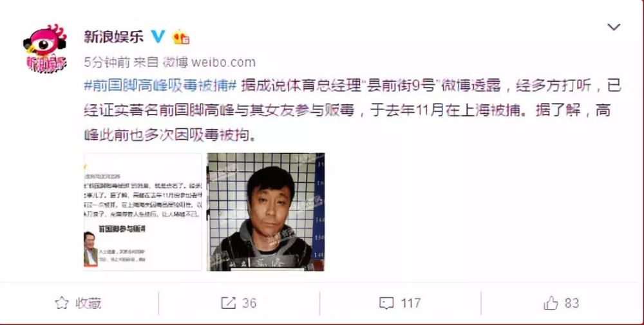Open the 新浪娱乐 account name link
The height and width of the screenshot is (325, 644).
point(114,37)
